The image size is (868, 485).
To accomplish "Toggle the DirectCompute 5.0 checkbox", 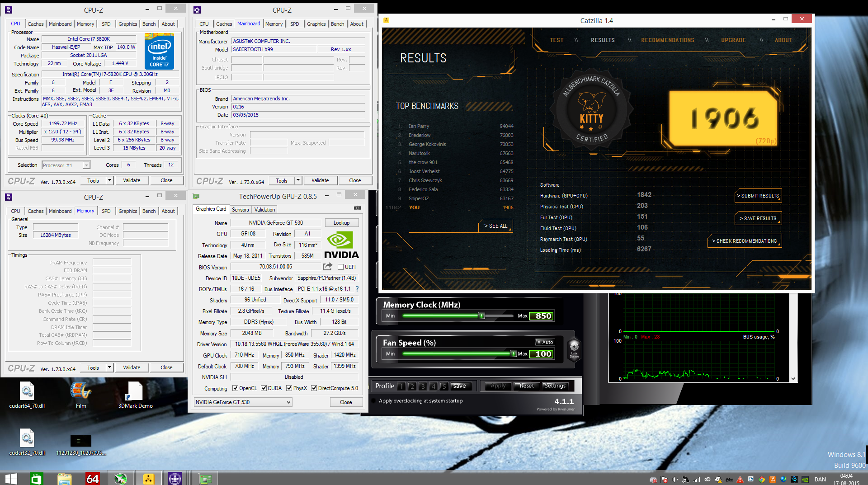I will pyautogui.click(x=314, y=388).
